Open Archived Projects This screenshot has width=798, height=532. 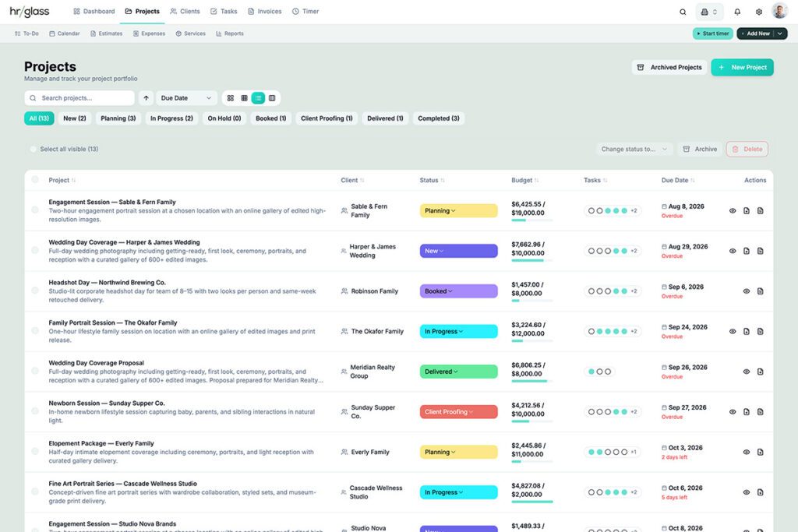(669, 67)
